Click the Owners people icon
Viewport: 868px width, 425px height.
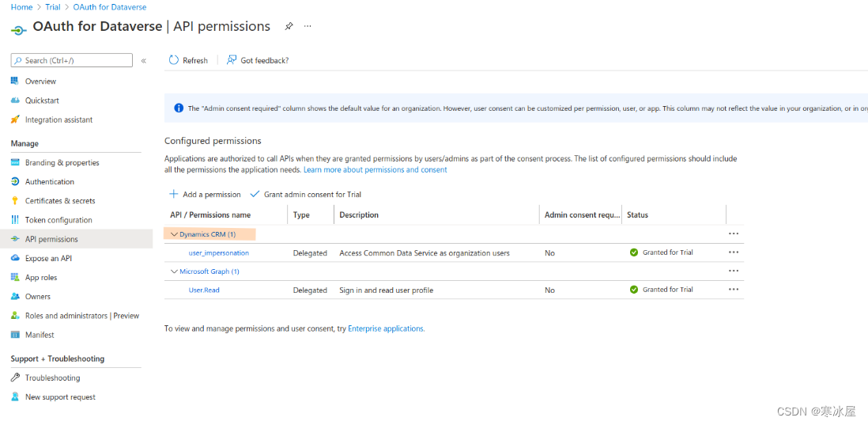[15, 297]
